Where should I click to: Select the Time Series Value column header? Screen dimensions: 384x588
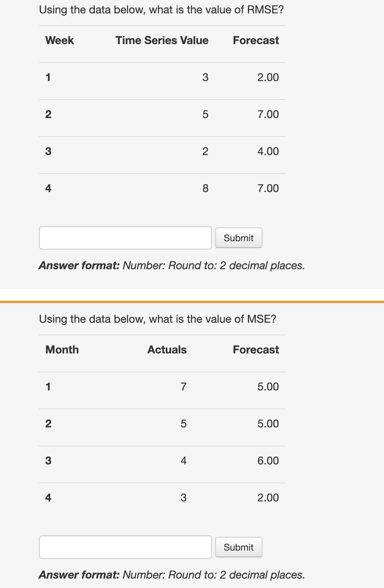pos(162,40)
